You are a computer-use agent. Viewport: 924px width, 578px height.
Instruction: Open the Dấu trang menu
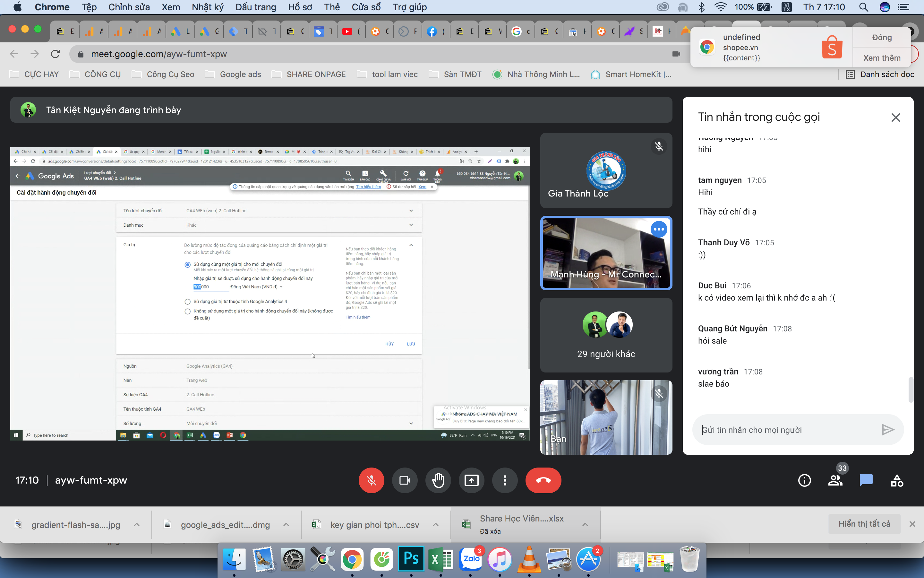coord(255,7)
